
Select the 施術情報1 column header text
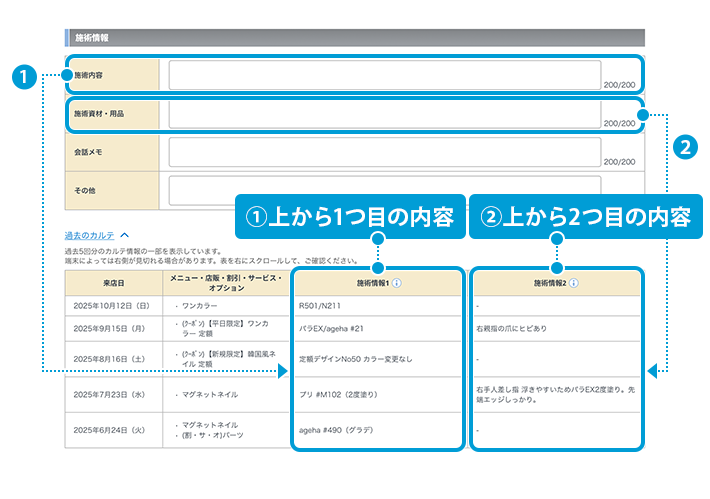[x=373, y=283]
